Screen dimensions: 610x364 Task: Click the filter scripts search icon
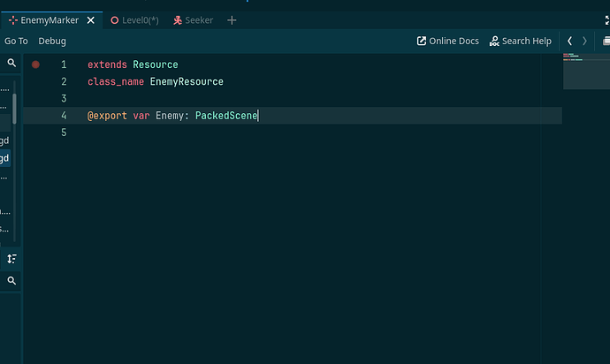pos(11,63)
